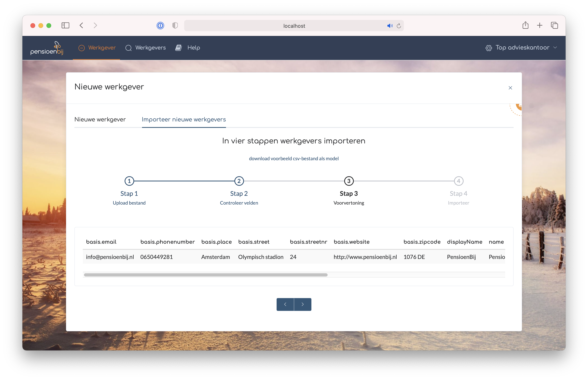
Task: Click the gear icon beside Top advieskantoor
Action: pyautogui.click(x=488, y=48)
